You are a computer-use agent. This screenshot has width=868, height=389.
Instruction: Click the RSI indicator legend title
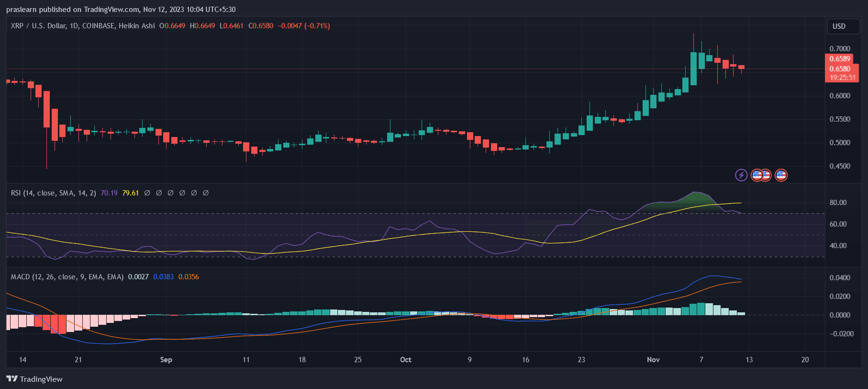53,193
